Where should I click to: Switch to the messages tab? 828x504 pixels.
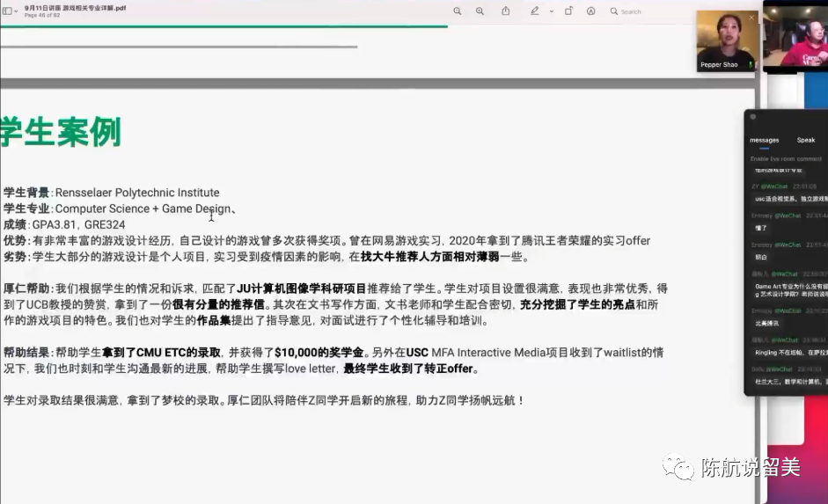click(764, 140)
